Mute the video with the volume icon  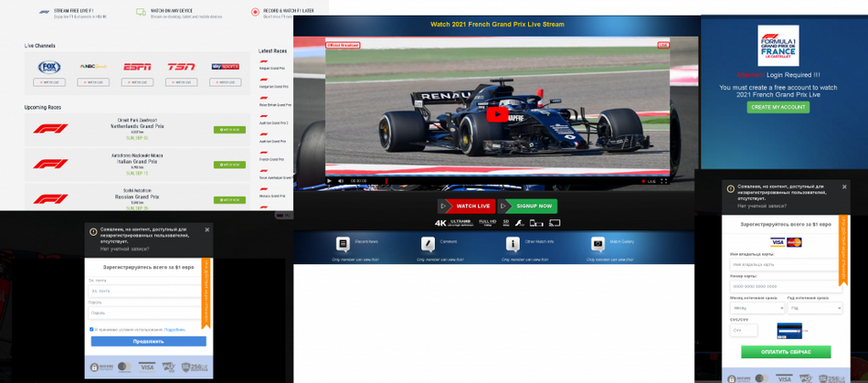[341, 181]
